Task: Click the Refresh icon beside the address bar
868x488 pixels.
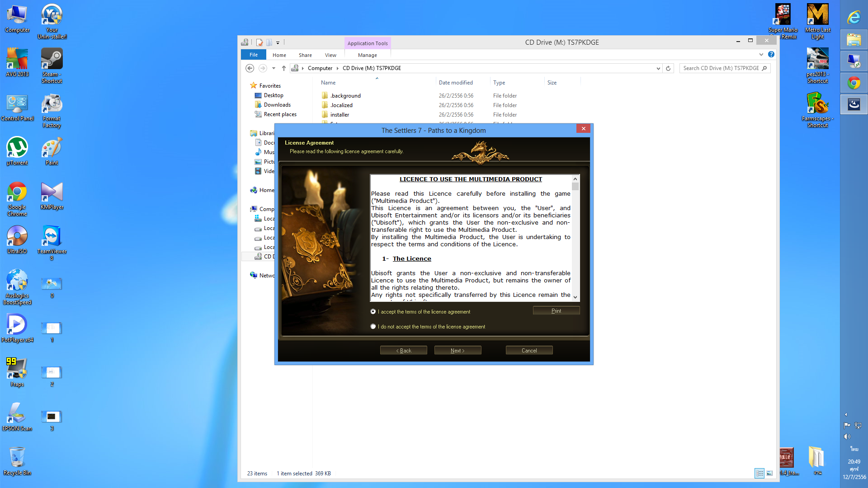Action: pyautogui.click(x=668, y=68)
